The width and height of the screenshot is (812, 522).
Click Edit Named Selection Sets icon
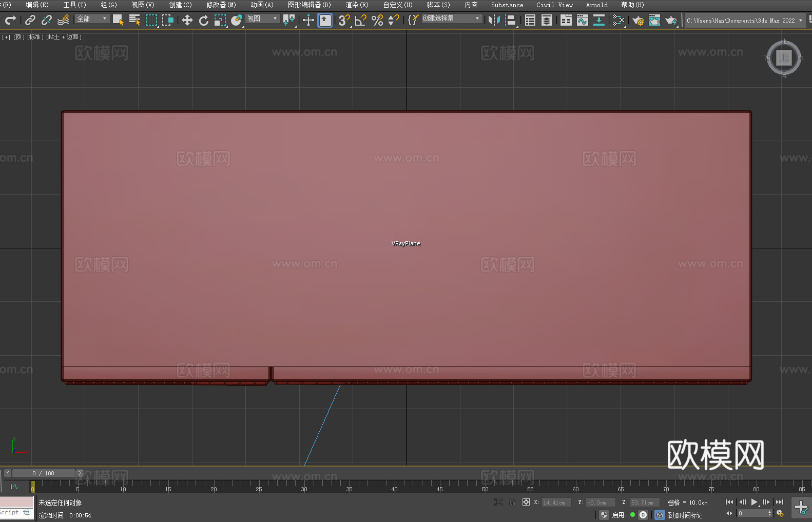413,20
